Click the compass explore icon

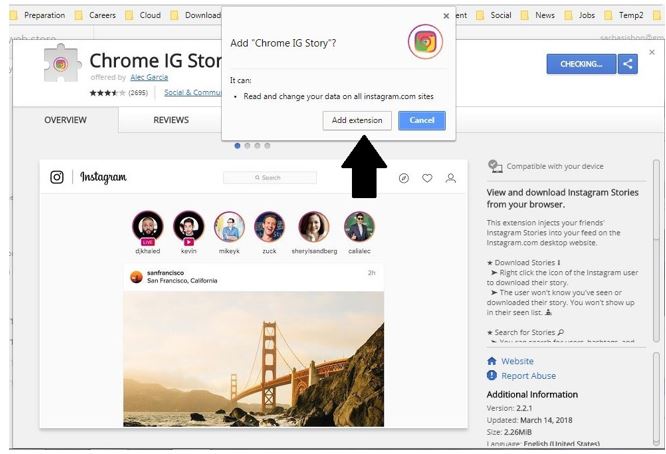tap(404, 178)
